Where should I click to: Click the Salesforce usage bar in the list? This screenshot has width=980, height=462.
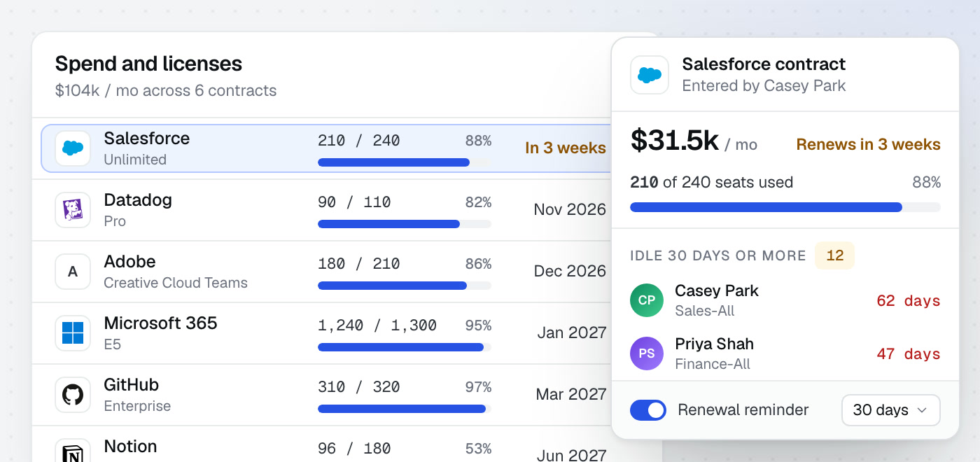pos(405,162)
